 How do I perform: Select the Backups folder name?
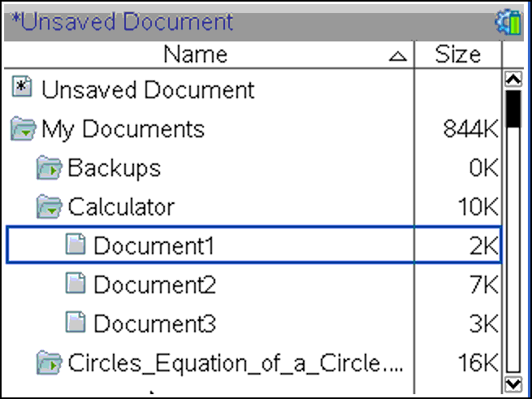tap(115, 168)
